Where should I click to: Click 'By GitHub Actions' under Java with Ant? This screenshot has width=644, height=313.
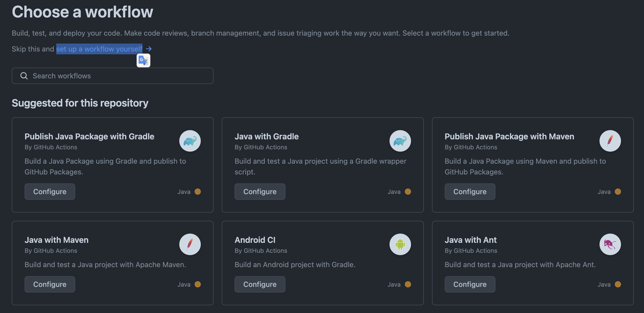471,251
